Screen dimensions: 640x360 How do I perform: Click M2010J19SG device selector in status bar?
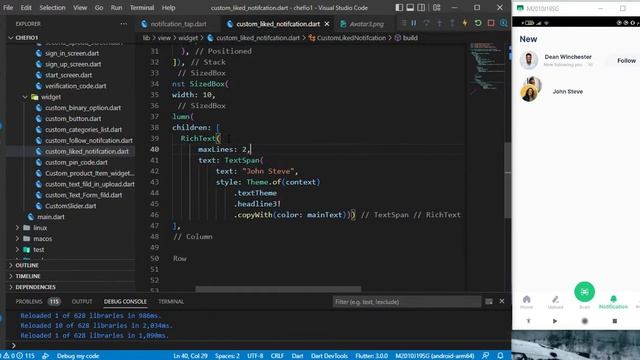[435, 356]
